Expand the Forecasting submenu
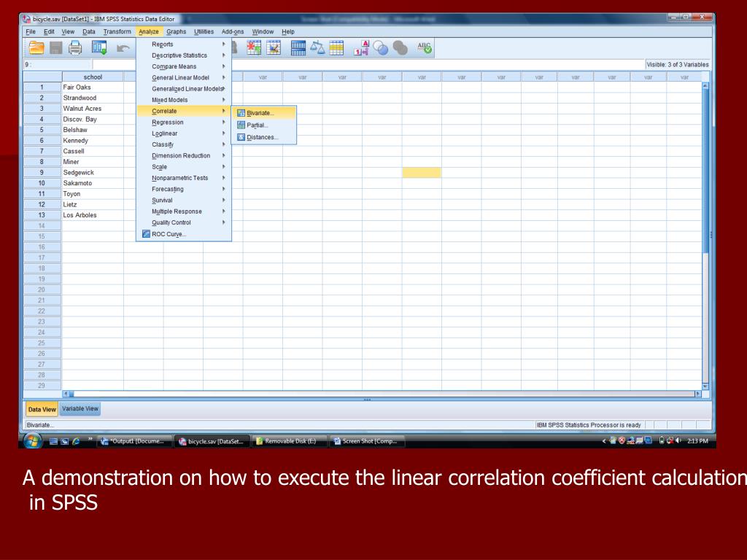Image resolution: width=747 pixels, height=560 pixels. pyautogui.click(x=183, y=189)
